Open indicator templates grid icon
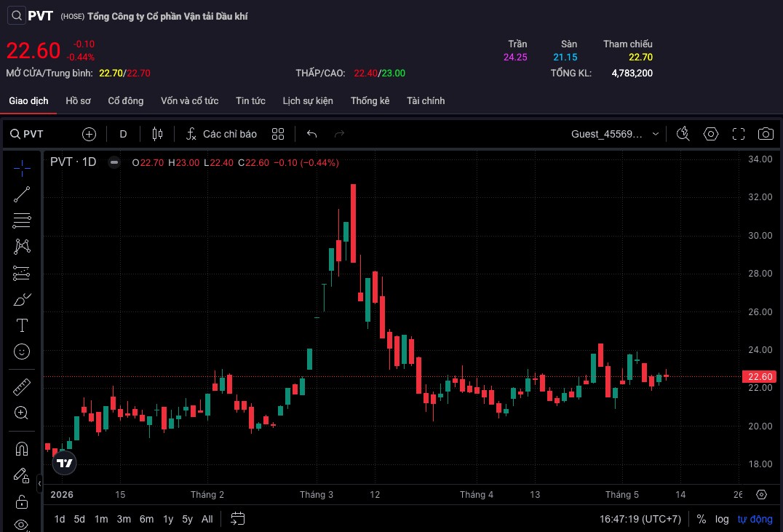 (x=278, y=134)
